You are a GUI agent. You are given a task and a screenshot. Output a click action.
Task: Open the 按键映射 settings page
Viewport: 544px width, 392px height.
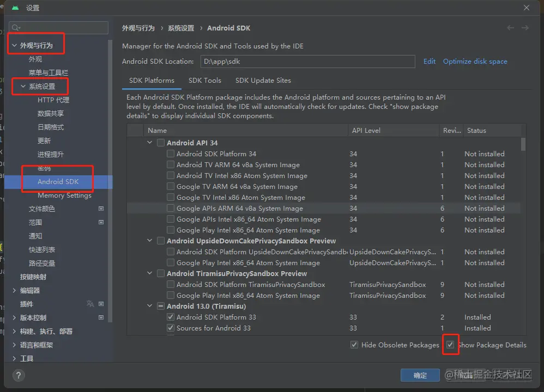[33, 277]
